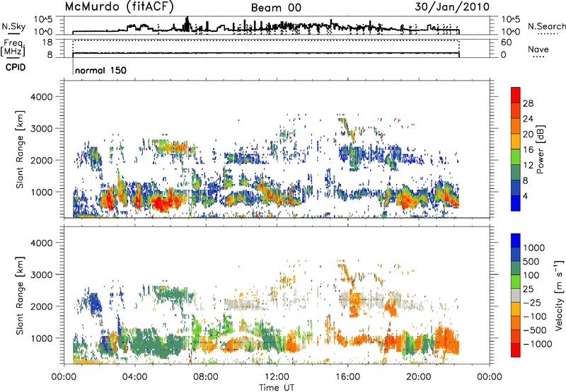Click the 16 tick on the power colorbar

click(x=528, y=150)
